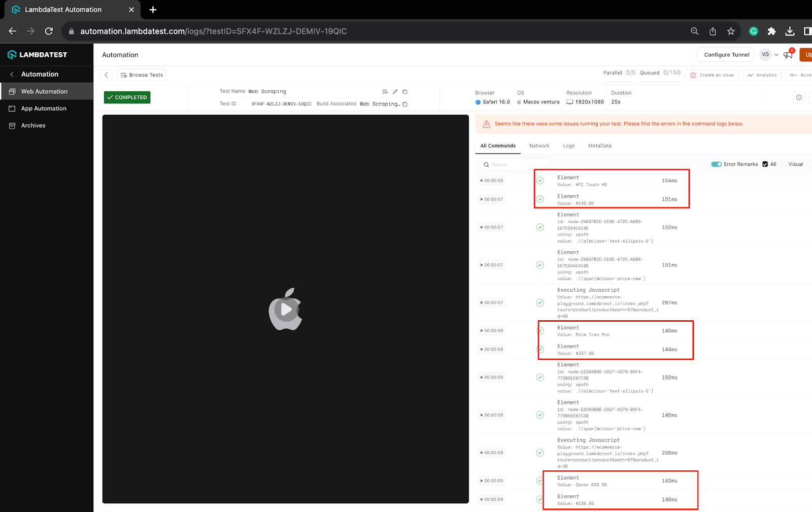Toggle the Error Remarks switch
812x512 pixels.
717,164
